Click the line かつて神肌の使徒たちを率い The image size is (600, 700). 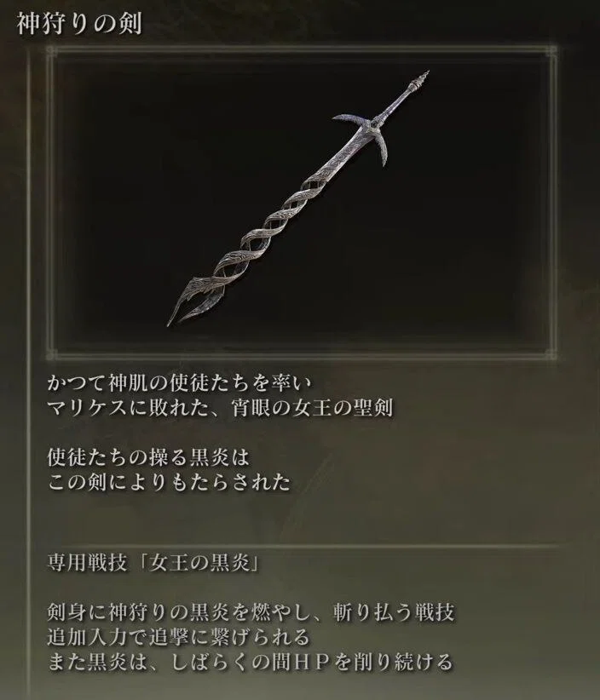click(x=180, y=383)
